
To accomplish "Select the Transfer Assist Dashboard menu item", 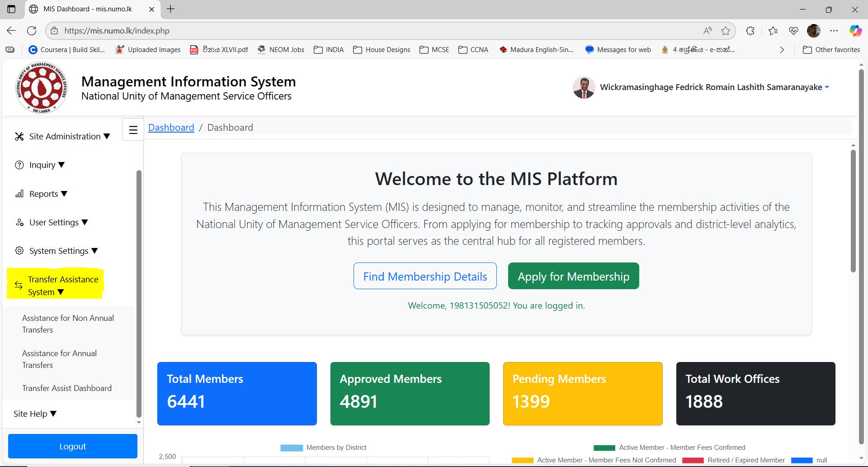I will 67,388.
